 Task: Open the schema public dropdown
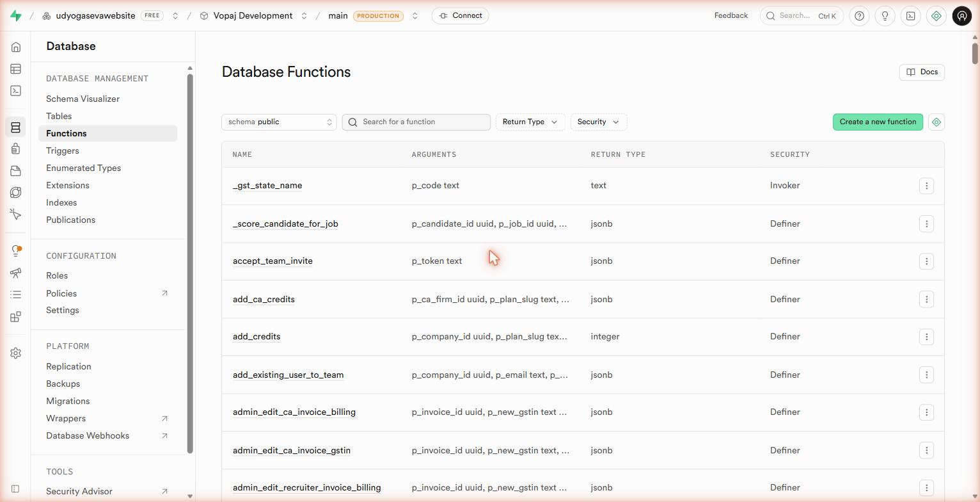279,122
